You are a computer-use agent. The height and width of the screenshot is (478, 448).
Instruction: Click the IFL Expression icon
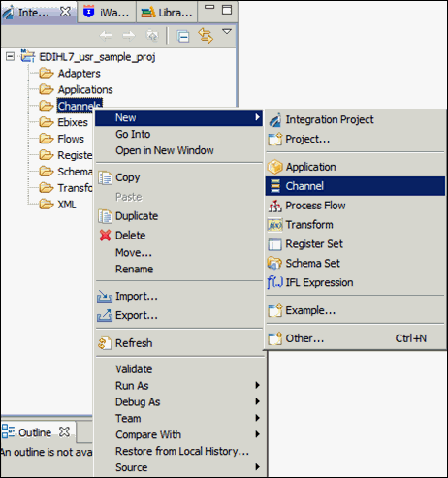click(275, 282)
